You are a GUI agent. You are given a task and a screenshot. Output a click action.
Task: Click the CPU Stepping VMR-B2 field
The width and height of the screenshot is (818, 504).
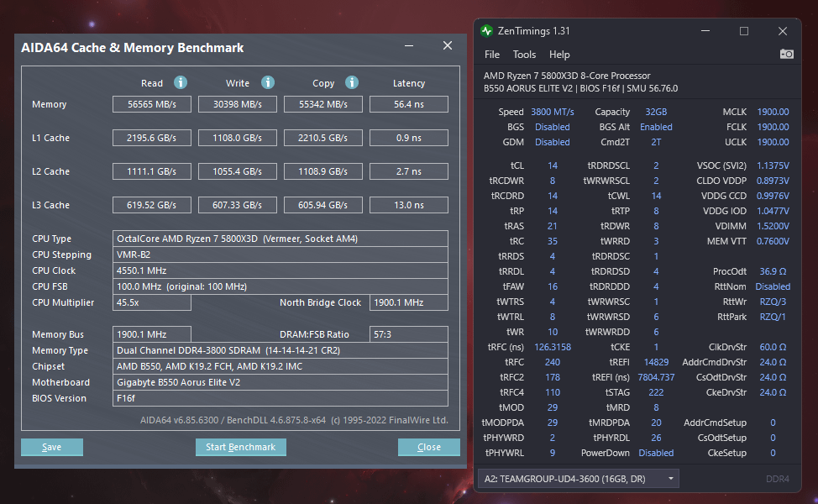(281, 255)
